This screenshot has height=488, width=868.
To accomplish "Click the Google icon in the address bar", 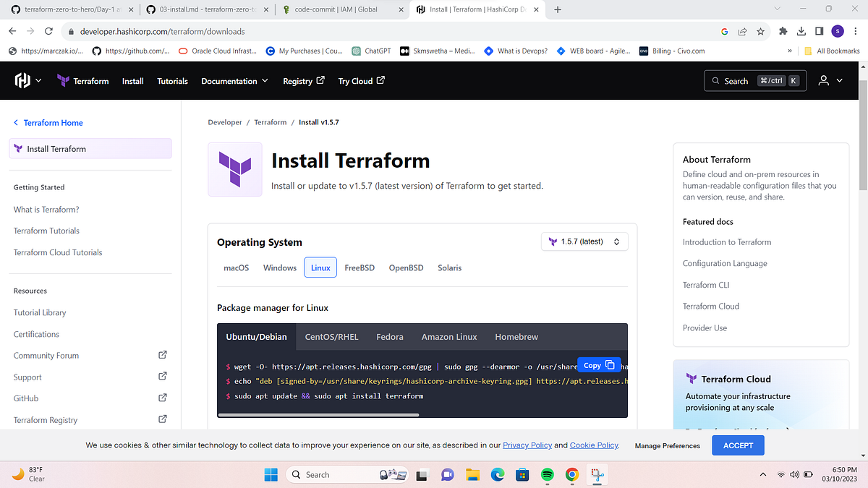I will [x=724, y=32].
